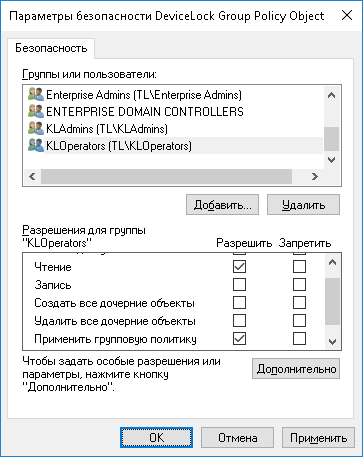363x457 pixels.
Task: Enable Allow checkbox for Запись
Action: click(x=239, y=285)
